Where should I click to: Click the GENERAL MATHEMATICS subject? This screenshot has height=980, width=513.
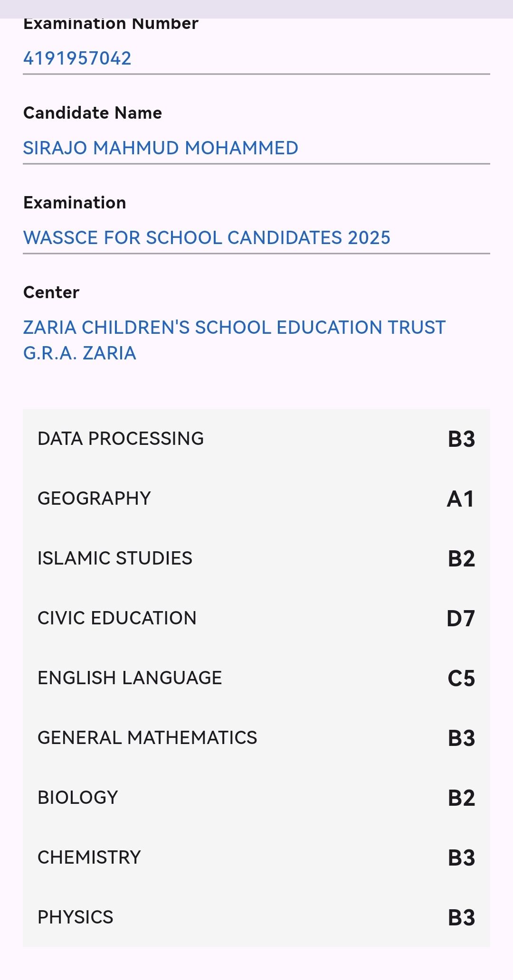pos(147,738)
